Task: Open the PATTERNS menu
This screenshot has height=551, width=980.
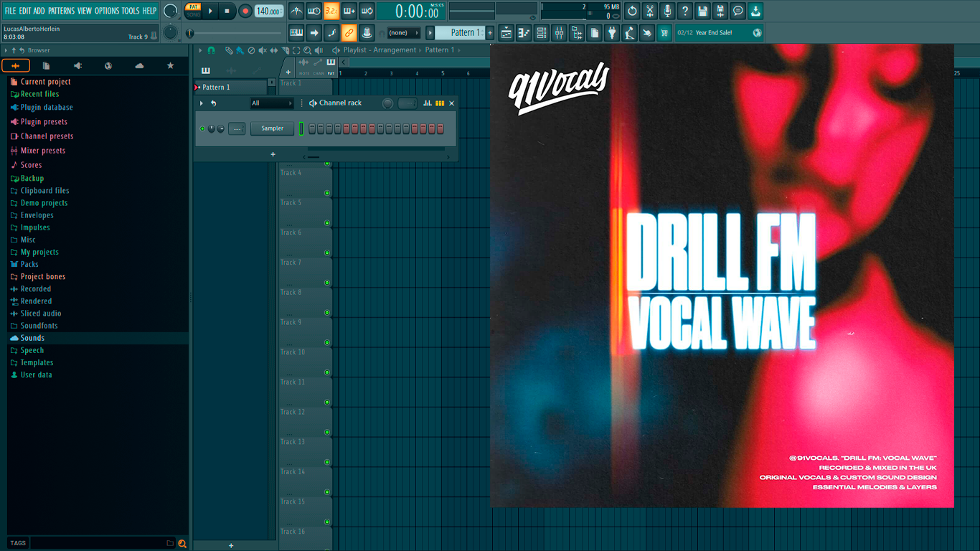Action: (x=61, y=11)
